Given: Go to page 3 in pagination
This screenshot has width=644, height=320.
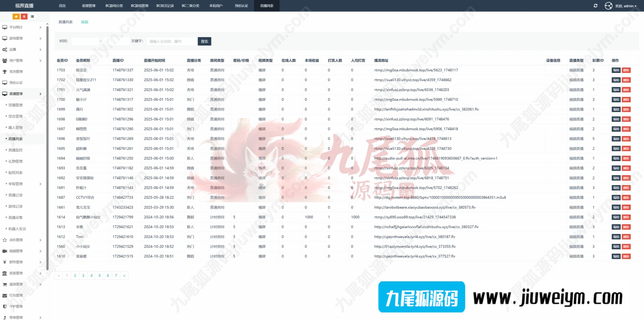Looking at the screenshot, I should pyautogui.click(x=83, y=275).
